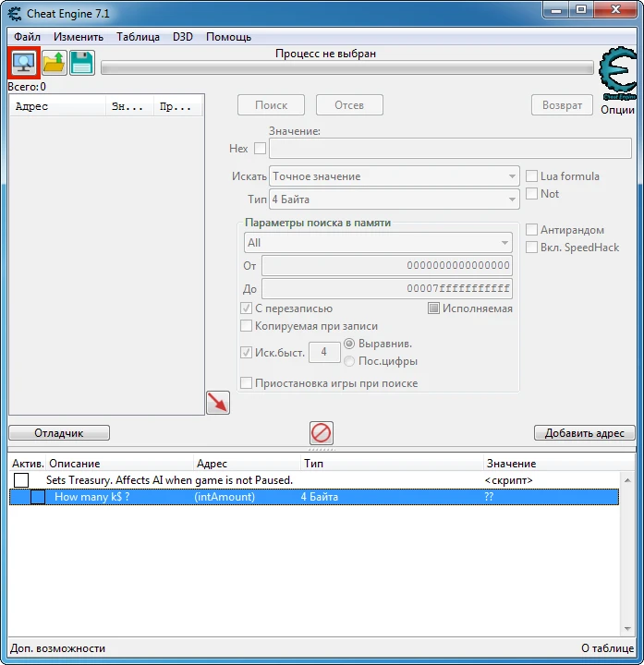Open the process list with the monitor icon
Screen dimensions: 644x665
(24, 63)
